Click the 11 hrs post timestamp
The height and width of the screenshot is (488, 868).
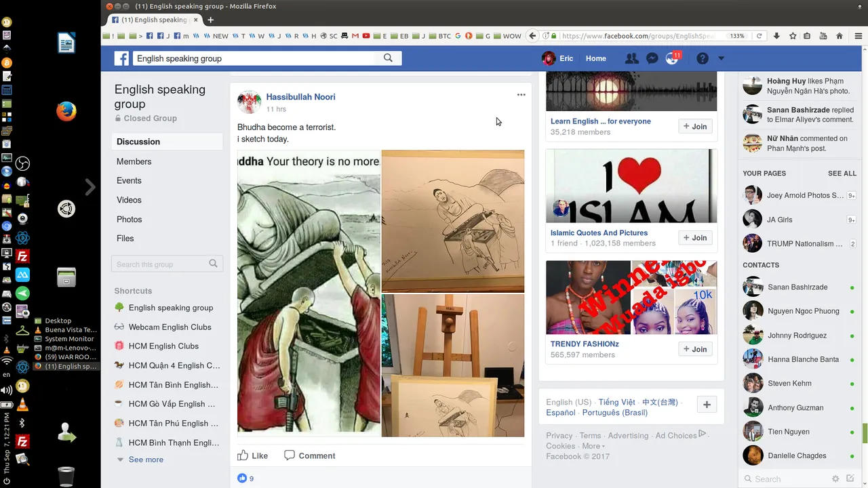click(x=276, y=109)
